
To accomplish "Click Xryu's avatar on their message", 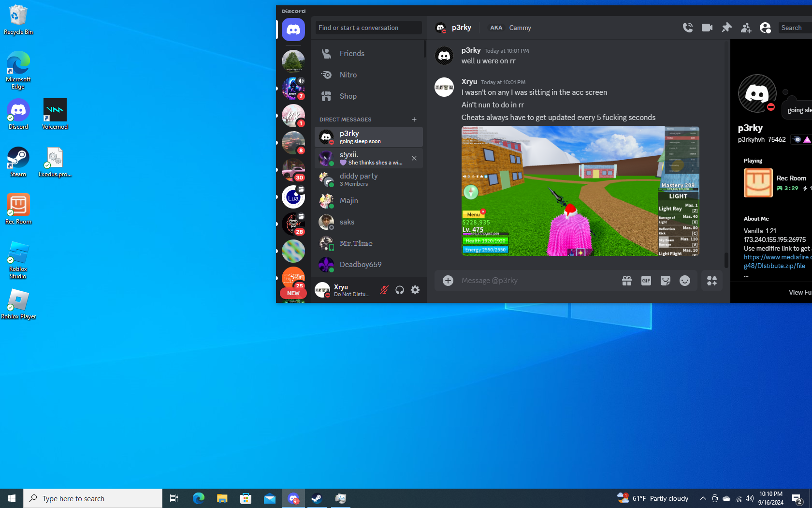I will click(x=444, y=87).
